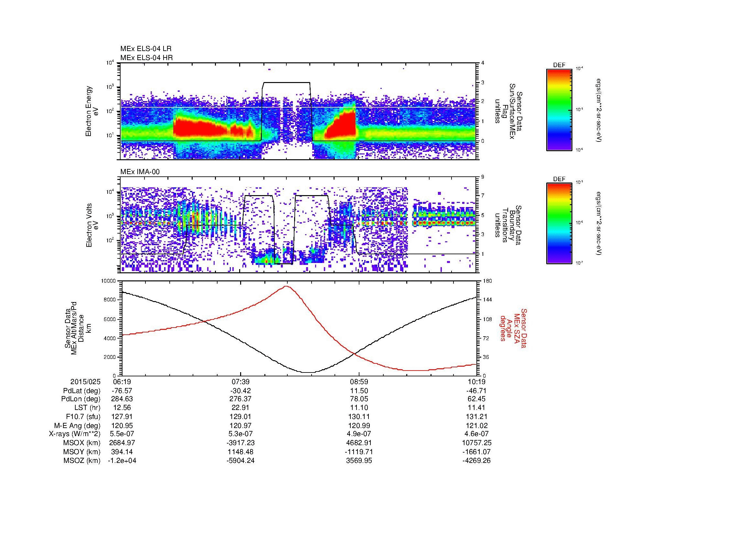Viewport: 756px width, 534px height.
Task: Click the peak of the red SZA curve
Action: point(286,286)
